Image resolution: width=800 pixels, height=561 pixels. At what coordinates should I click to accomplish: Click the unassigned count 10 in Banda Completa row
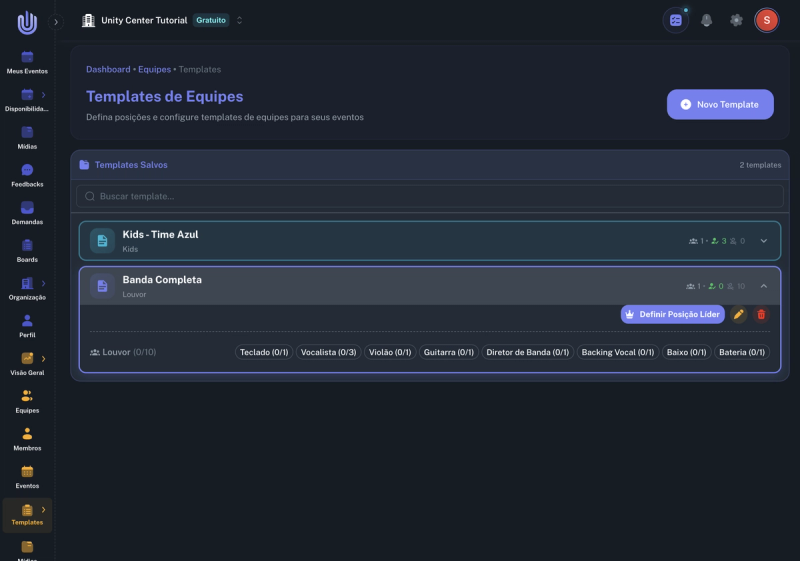click(x=736, y=287)
